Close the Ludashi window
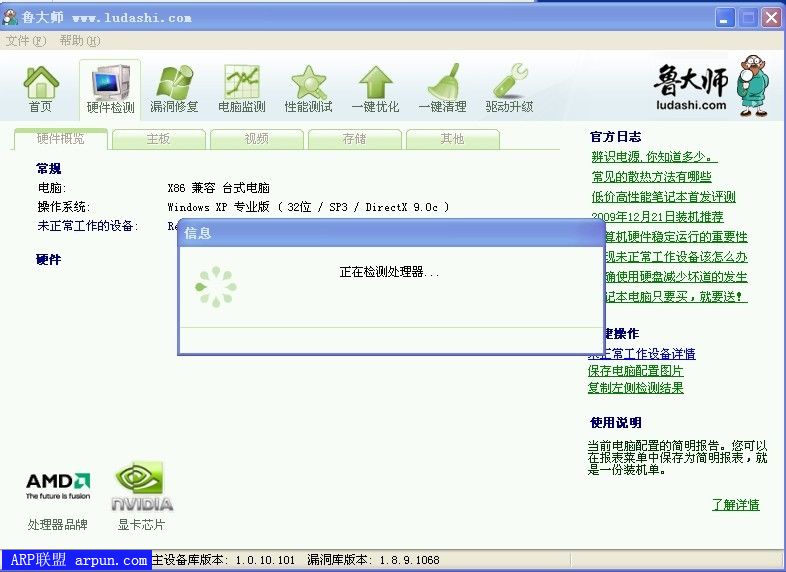 pyautogui.click(x=771, y=18)
